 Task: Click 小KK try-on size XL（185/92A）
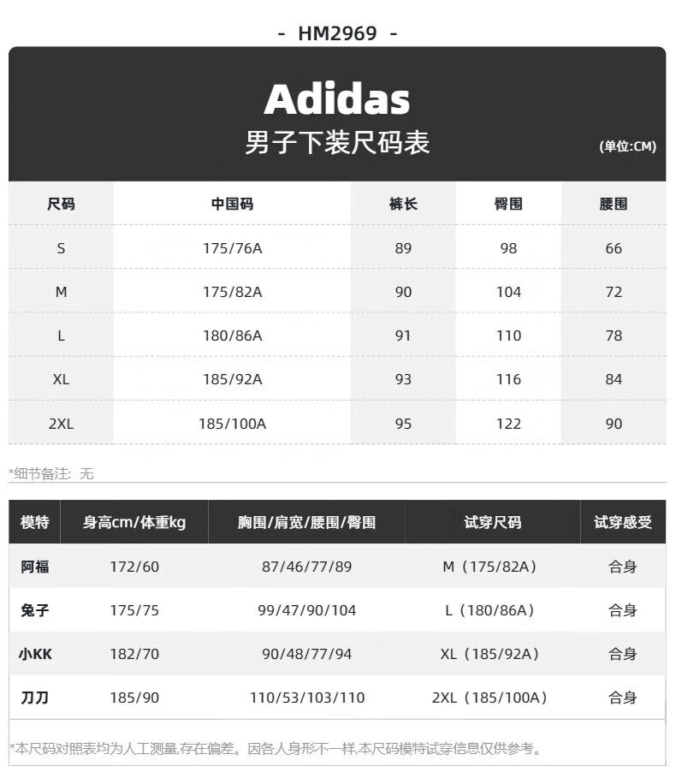489,654
